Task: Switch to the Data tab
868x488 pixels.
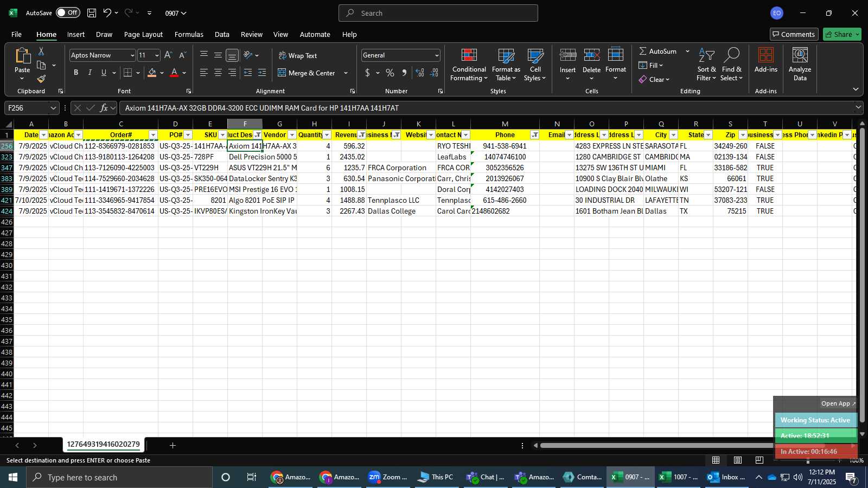Action: coord(222,34)
